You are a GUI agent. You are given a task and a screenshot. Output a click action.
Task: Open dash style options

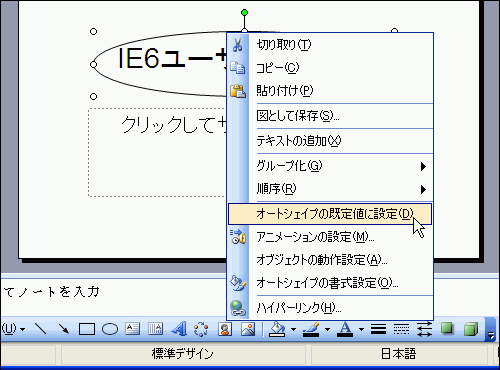[x=401, y=329]
